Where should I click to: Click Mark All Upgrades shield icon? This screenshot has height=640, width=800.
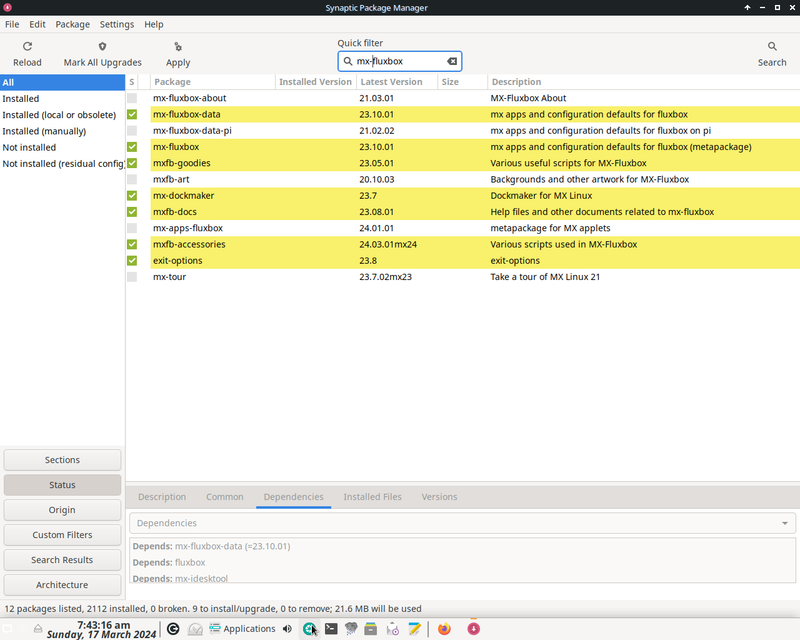coord(103,46)
